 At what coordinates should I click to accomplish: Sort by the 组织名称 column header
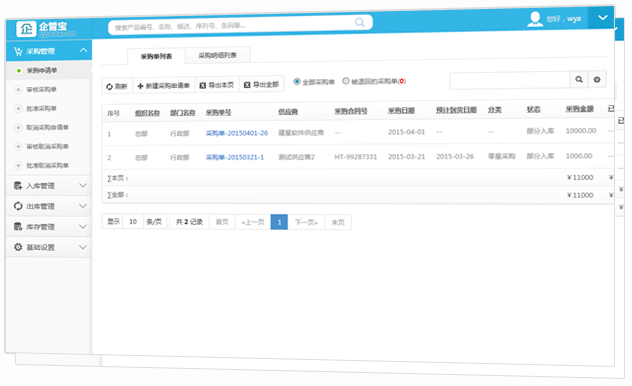[x=148, y=113]
